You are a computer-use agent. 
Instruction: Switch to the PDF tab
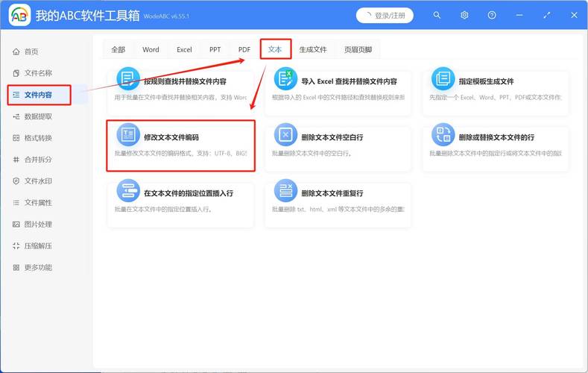[244, 49]
